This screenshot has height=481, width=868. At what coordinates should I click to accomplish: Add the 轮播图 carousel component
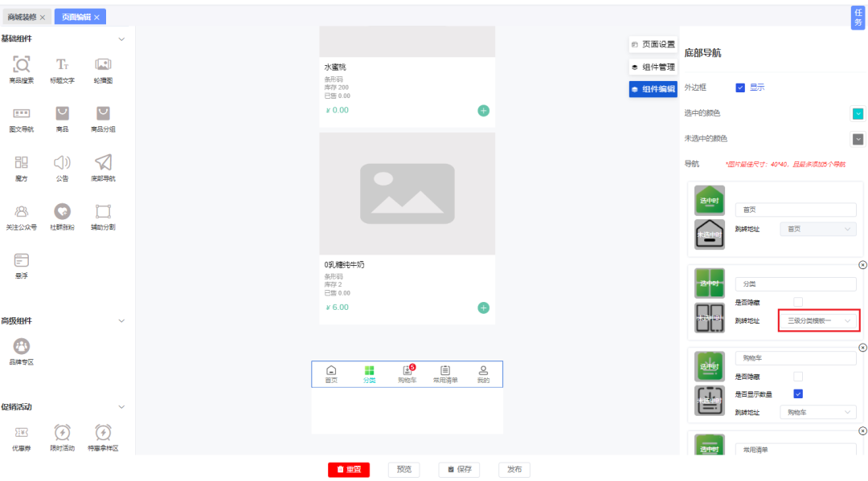click(x=102, y=68)
